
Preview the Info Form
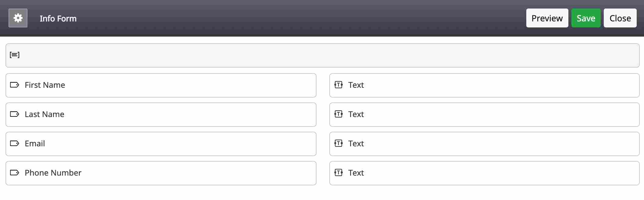coord(547,18)
